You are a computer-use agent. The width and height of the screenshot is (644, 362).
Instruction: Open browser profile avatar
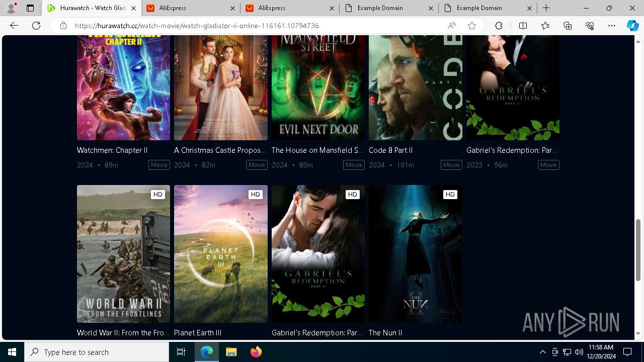(x=11, y=8)
